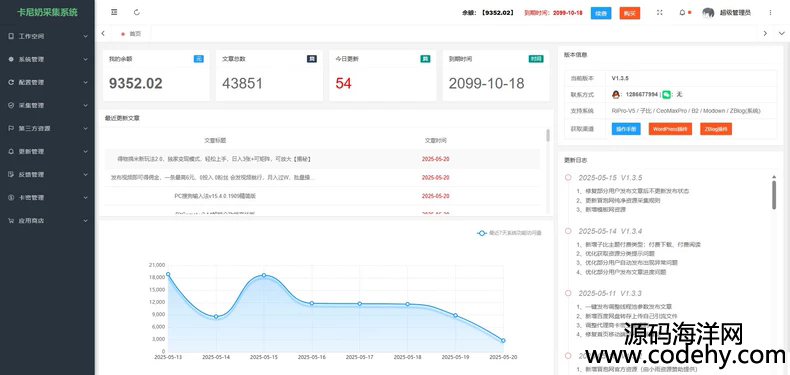The width and height of the screenshot is (790, 375).
Task: Click the 卡尼奶采集系统 logo title
Action: coord(47,12)
